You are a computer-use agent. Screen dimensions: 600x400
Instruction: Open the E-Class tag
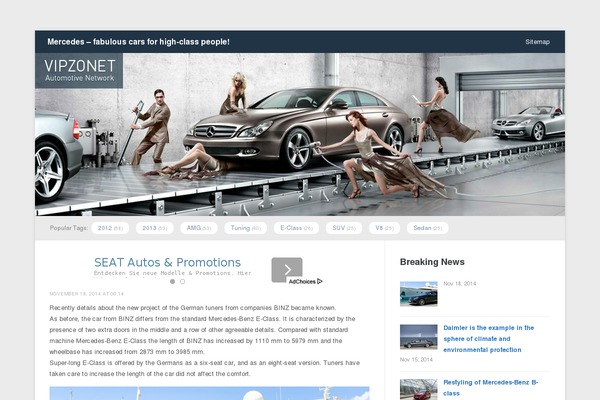click(296, 228)
